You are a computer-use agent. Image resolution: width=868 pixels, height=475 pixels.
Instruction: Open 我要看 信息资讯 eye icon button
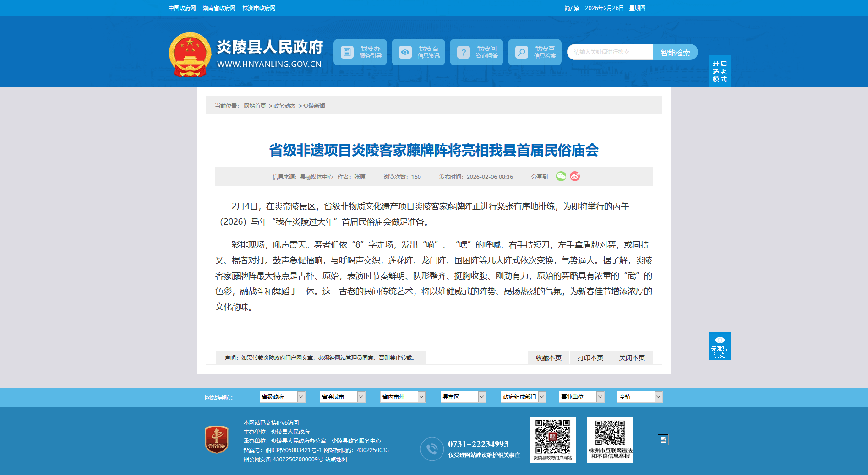pyautogui.click(x=418, y=52)
